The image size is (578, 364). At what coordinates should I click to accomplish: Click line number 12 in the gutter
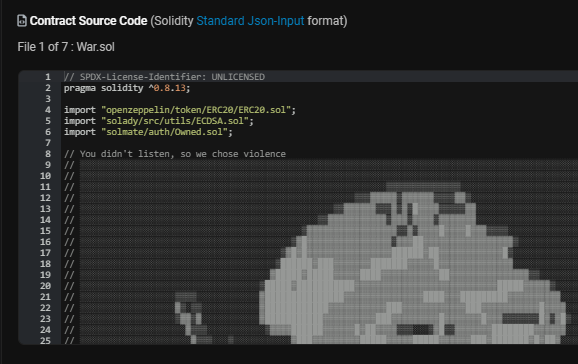[x=45, y=198]
